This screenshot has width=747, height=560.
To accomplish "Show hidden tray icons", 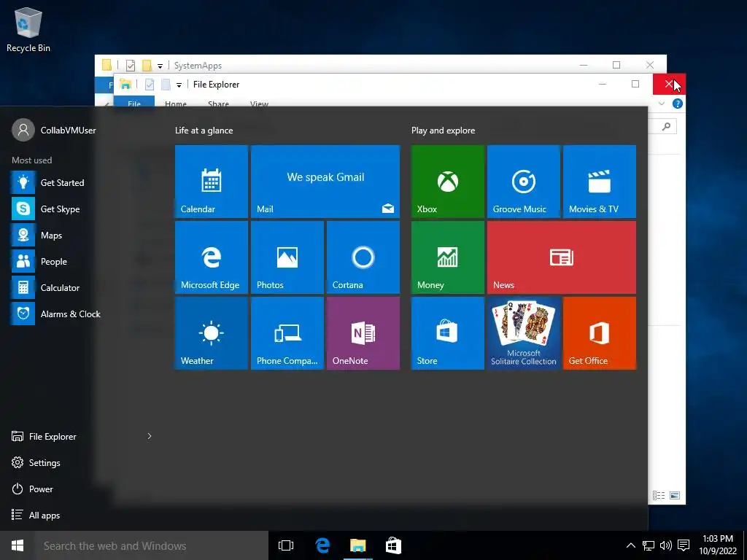I will point(630,545).
